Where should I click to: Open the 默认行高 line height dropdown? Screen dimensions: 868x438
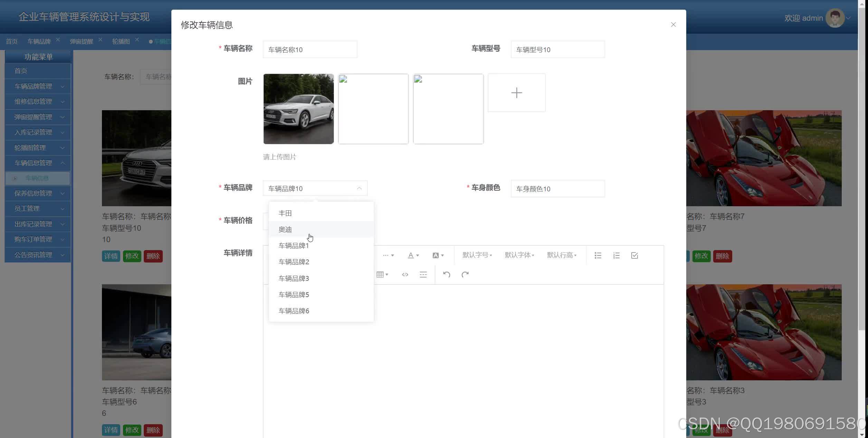pyautogui.click(x=562, y=255)
